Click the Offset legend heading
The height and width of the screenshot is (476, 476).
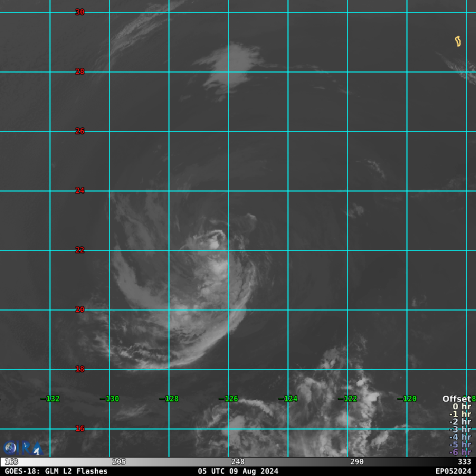457,399
